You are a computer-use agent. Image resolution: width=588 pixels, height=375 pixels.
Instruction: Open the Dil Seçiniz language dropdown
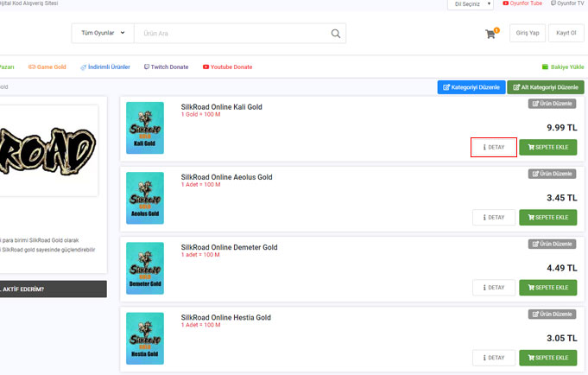471,4
